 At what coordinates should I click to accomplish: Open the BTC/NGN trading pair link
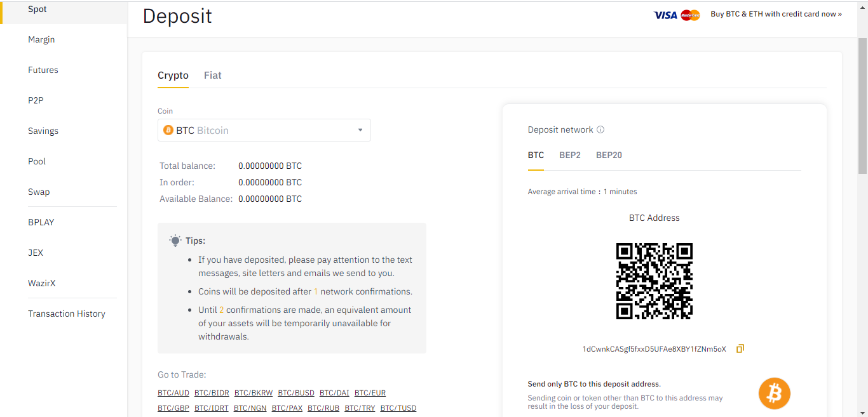[250, 408]
